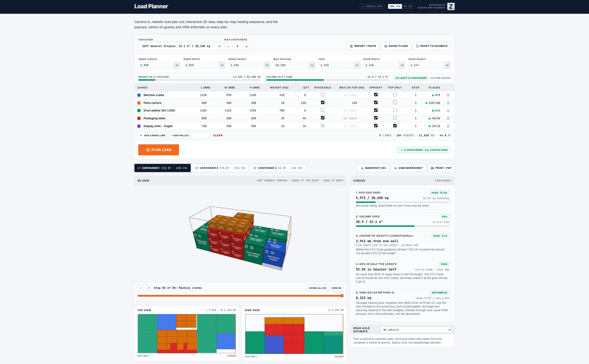This screenshot has width=589, height=364.
Task: Uncheck Stackable for Parts cartons
Action: [323, 102]
